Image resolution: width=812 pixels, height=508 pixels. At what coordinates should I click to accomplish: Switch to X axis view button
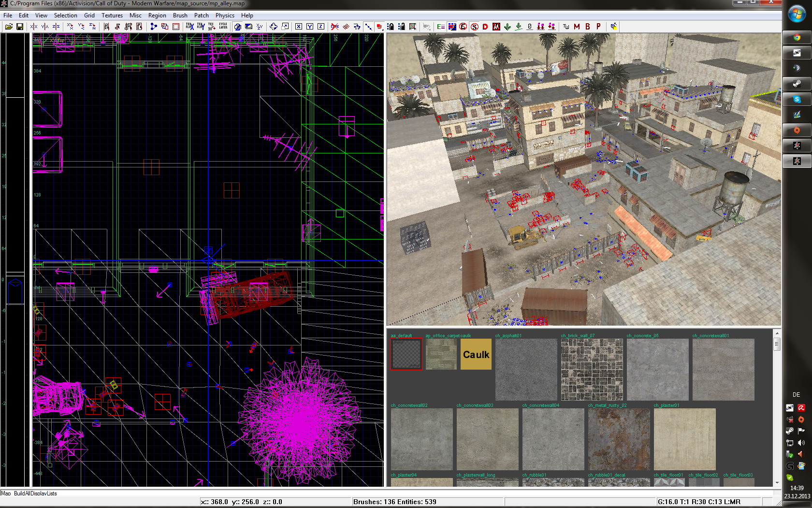pos(299,27)
